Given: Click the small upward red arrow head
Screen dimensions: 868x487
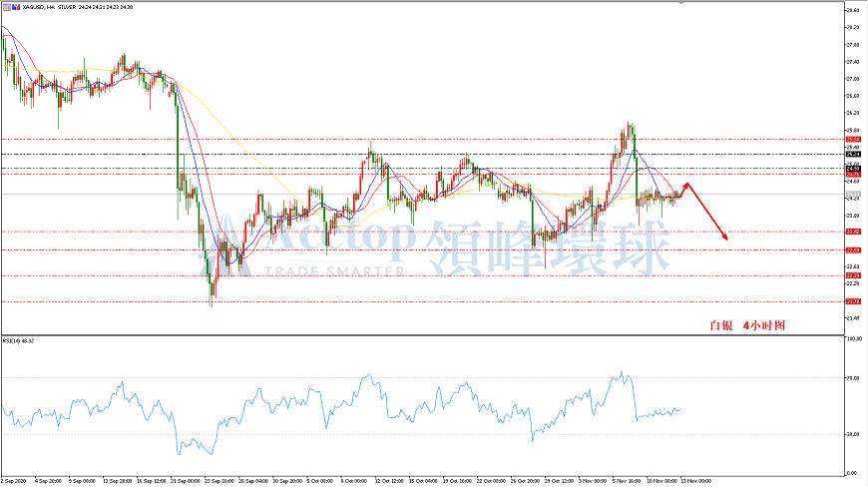Looking at the screenshot, I should point(687,185).
